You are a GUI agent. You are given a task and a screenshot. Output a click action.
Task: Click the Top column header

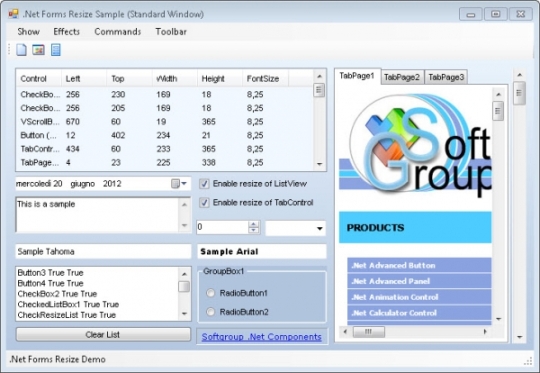coord(129,79)
